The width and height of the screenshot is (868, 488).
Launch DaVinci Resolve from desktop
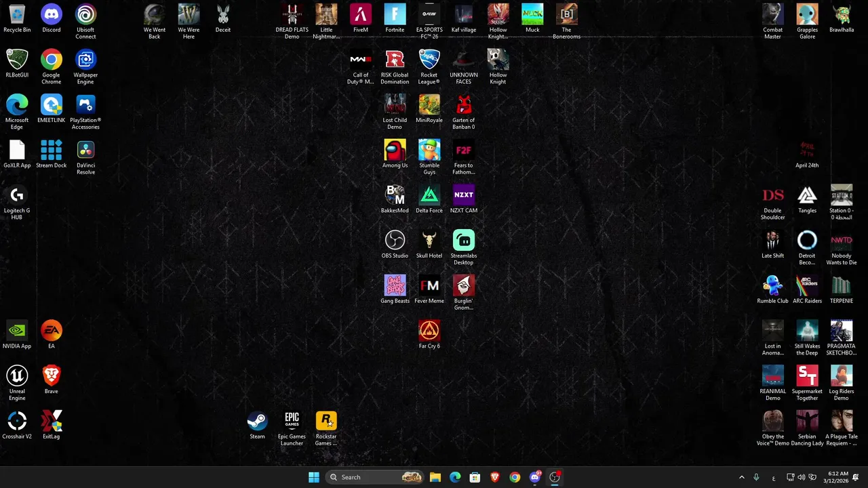tap(85, 157)
